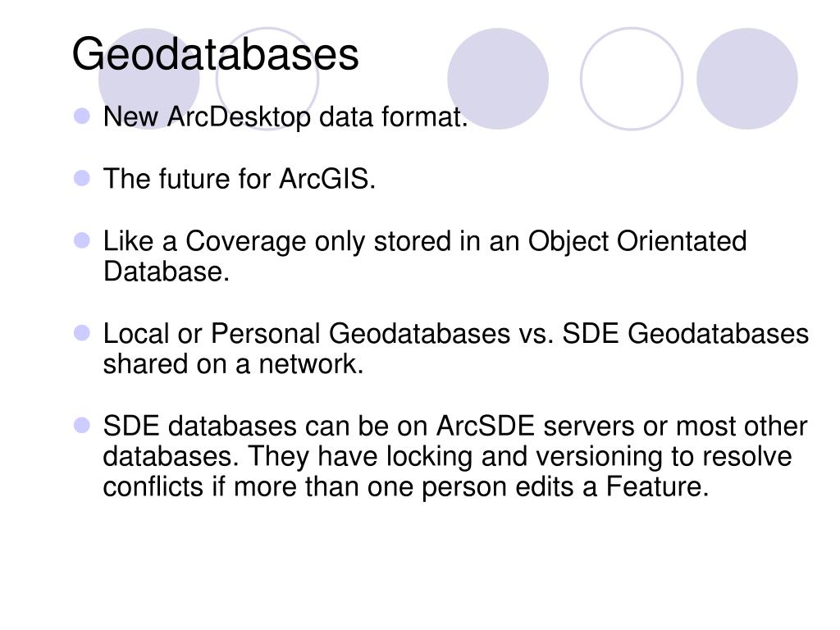Click the line The future for ArcGIS

tap(240, 178)
